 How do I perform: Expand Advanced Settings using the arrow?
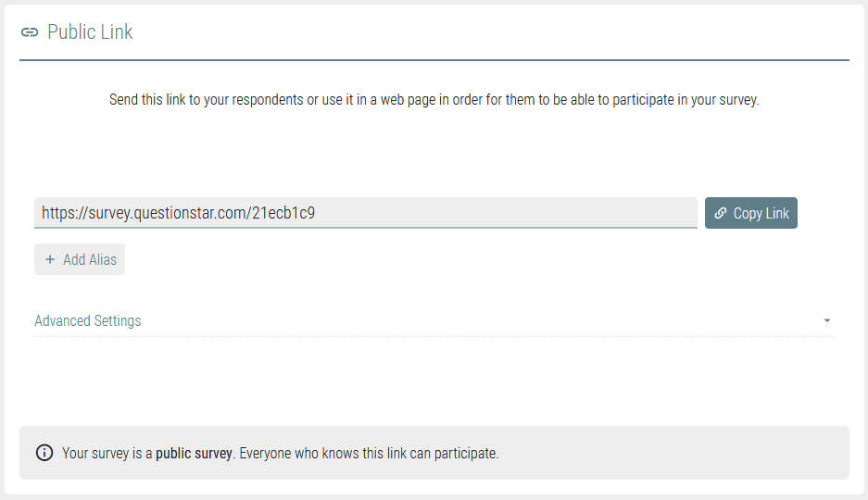click(826, 320)
